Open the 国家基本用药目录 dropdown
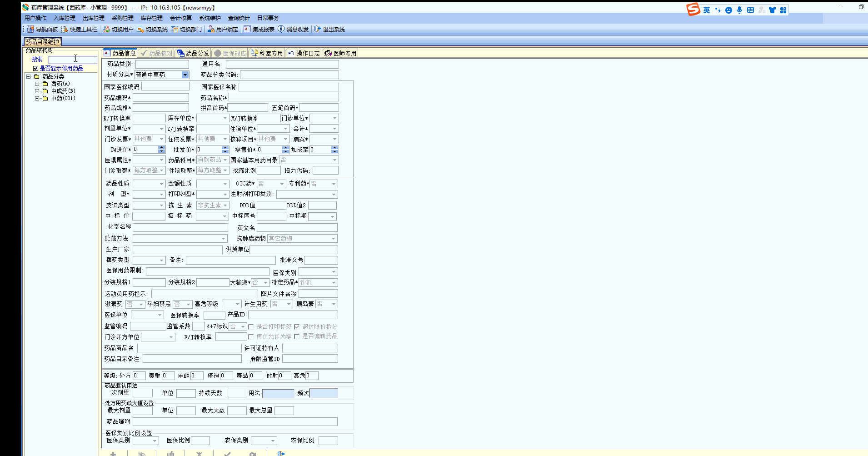The width and height of the screenshot is (868, 456). [334, 160]
